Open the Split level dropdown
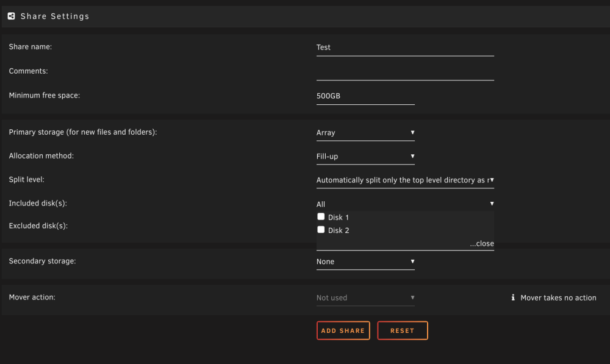 [405, 180]
